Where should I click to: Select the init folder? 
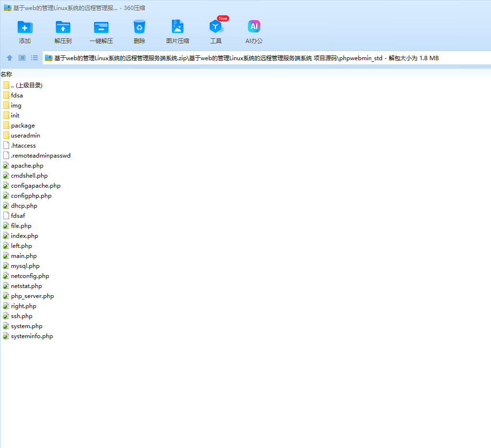pyautogui.click(x=11, y=115)
